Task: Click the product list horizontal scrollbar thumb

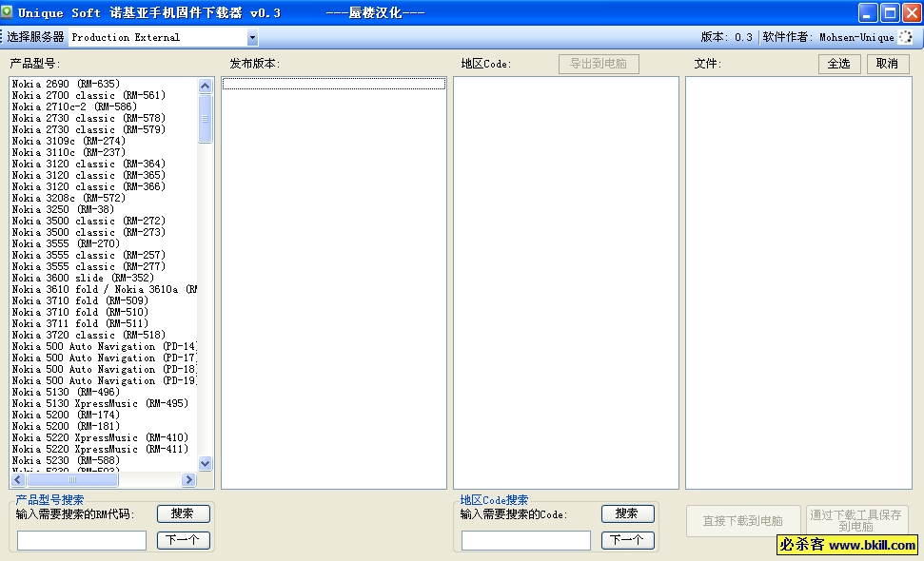Action: click(72, 480)
